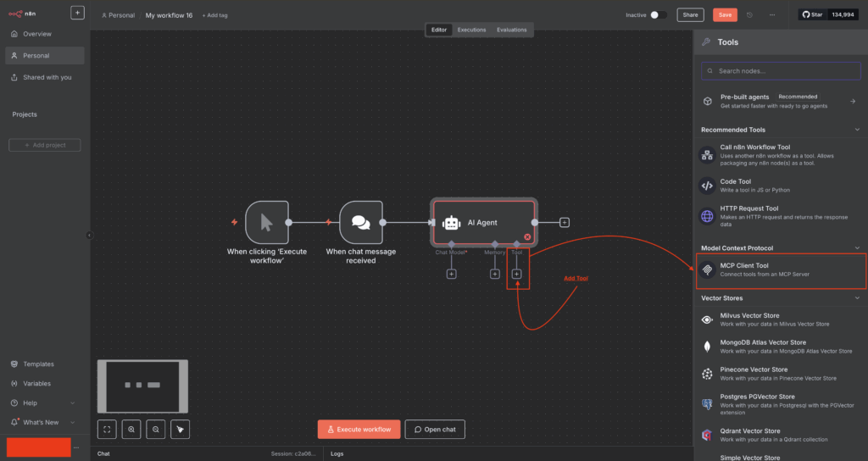Image resolution: width=868 pixels, height=461 pixels.
Task: Add Tool plus under AI Agent
Action: (x=516, y=274)
